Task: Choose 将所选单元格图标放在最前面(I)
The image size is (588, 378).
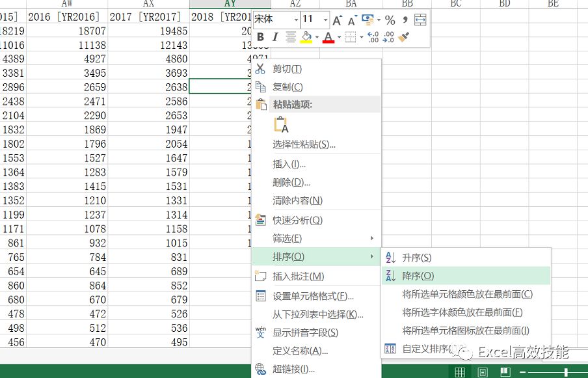Action: (x=466, y=331)
